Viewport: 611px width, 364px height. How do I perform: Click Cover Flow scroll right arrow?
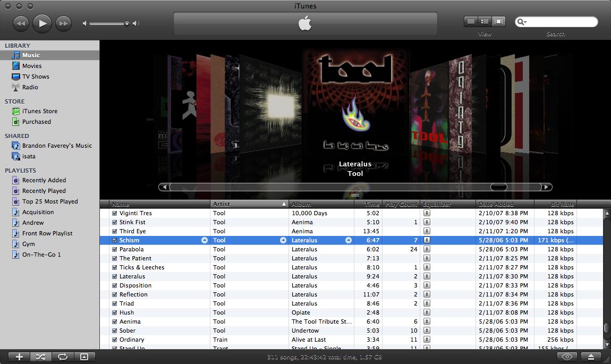click(x=547, y=187)
